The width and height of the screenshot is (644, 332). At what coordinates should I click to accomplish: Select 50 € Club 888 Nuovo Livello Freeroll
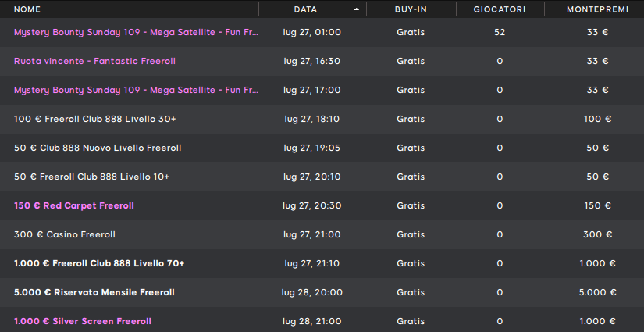tap(98, 148)
